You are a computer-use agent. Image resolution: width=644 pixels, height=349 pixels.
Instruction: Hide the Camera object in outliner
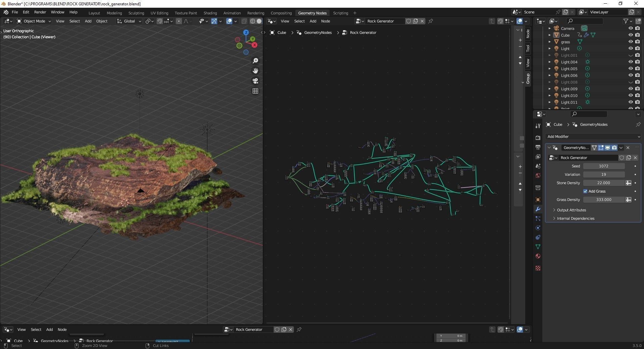pyautogui.click(x=631, y=29)
